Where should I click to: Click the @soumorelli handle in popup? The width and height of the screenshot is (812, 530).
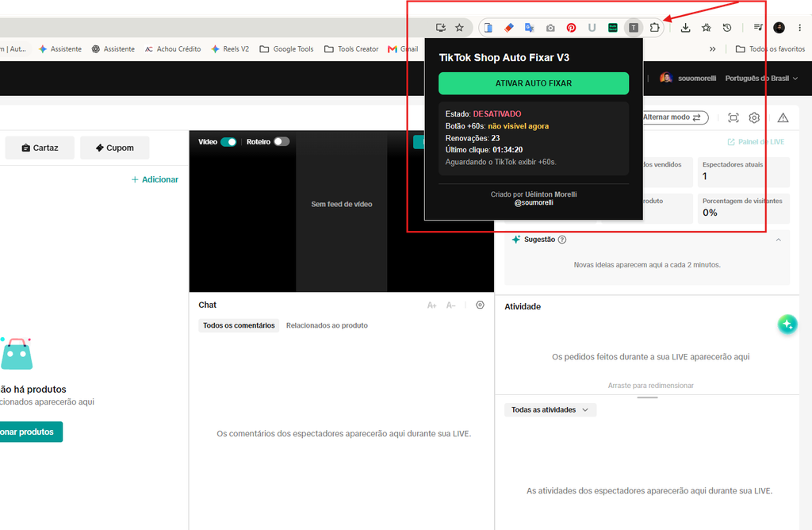coord(534,202)
